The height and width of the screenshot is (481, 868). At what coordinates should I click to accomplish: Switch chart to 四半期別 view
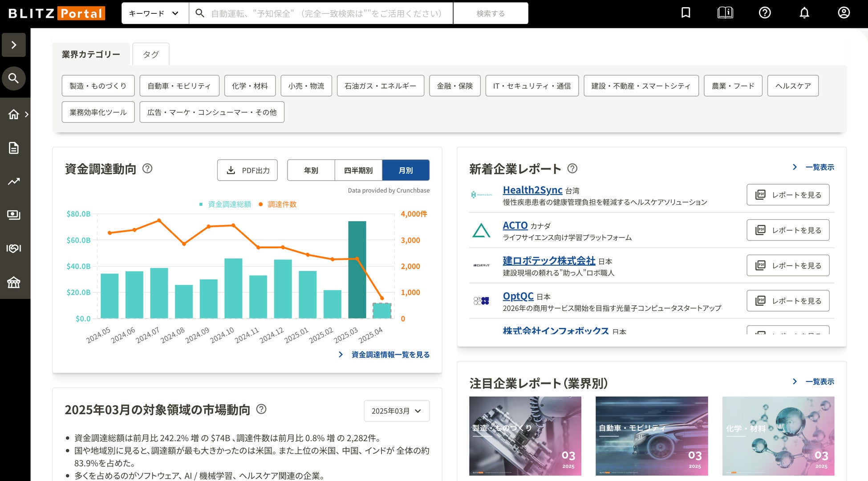point(358,170)
